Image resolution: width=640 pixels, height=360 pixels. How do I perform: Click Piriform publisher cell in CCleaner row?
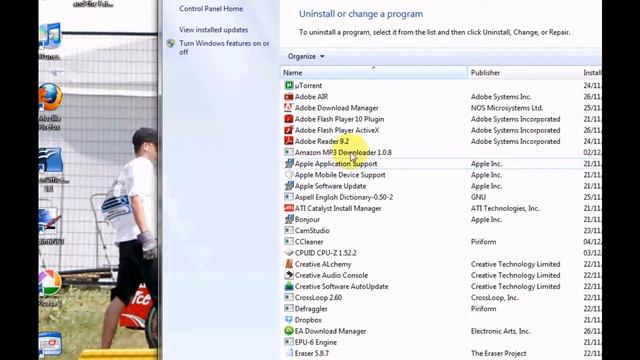(484, 242)
